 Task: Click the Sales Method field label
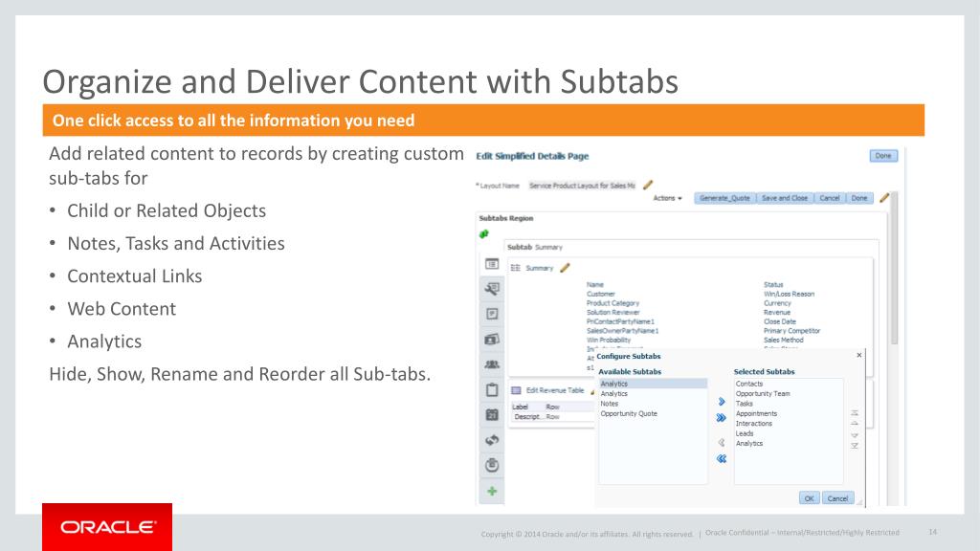pos(783,340)
